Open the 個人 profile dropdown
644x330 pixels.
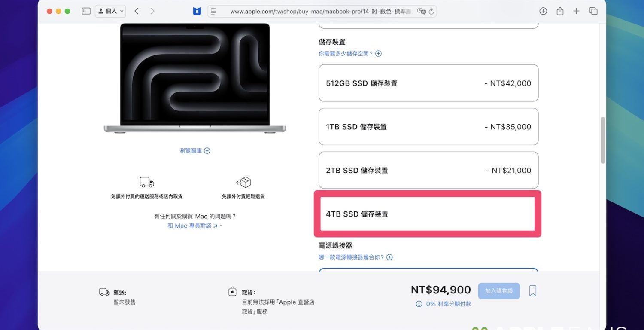(x=110, y=11)
